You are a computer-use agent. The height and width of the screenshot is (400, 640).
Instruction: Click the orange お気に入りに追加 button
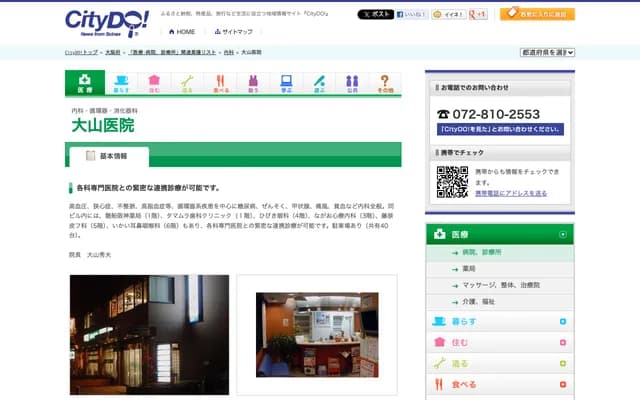(x=537, y=14)
